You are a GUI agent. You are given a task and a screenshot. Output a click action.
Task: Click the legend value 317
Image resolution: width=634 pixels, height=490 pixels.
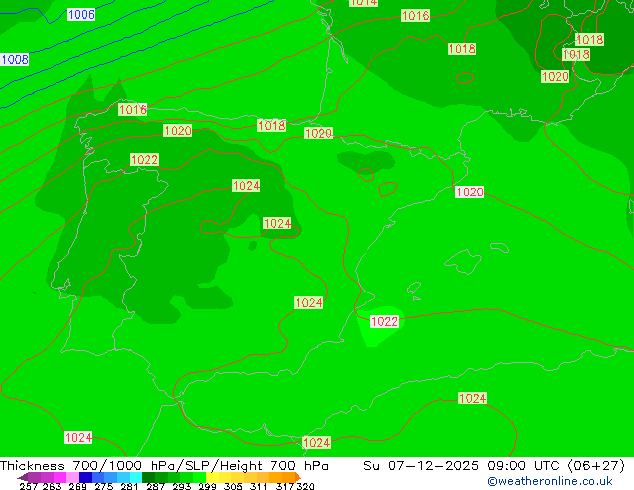pos(285,486)
